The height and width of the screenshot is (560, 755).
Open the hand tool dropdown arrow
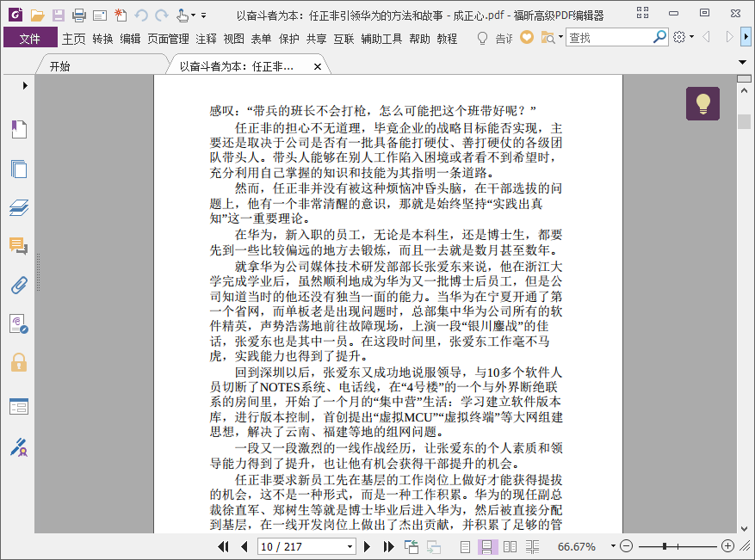click(194, 15)
